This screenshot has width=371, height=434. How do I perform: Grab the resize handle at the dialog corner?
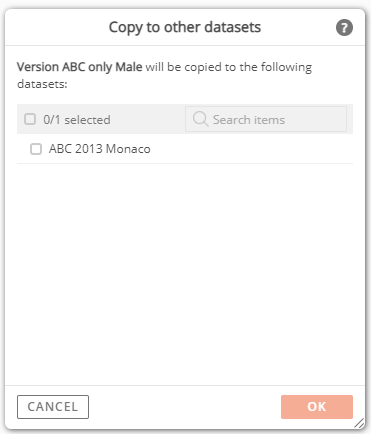tap(359, 423)
